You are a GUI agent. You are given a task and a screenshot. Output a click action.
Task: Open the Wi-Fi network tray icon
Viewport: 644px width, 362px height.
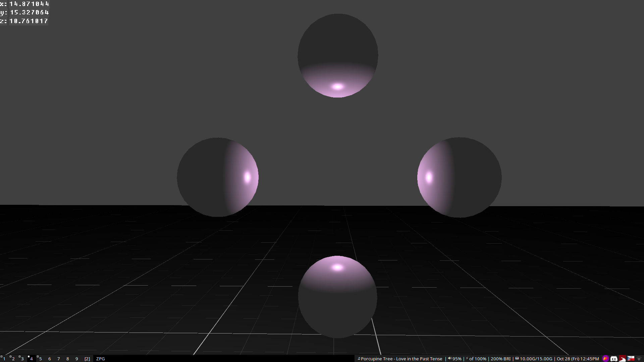(639, 359)
